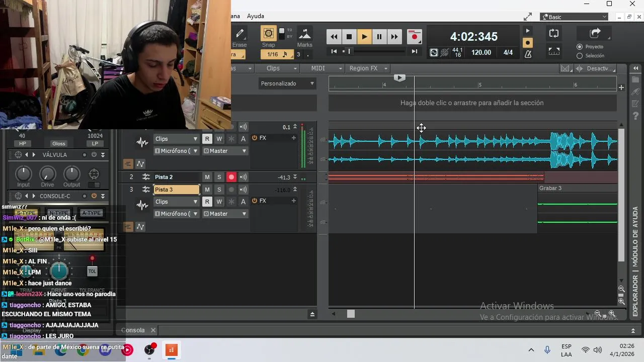Toggle the LP filter button
The width and height of the screenshot is (644, 362).
(x=95, y=144)
